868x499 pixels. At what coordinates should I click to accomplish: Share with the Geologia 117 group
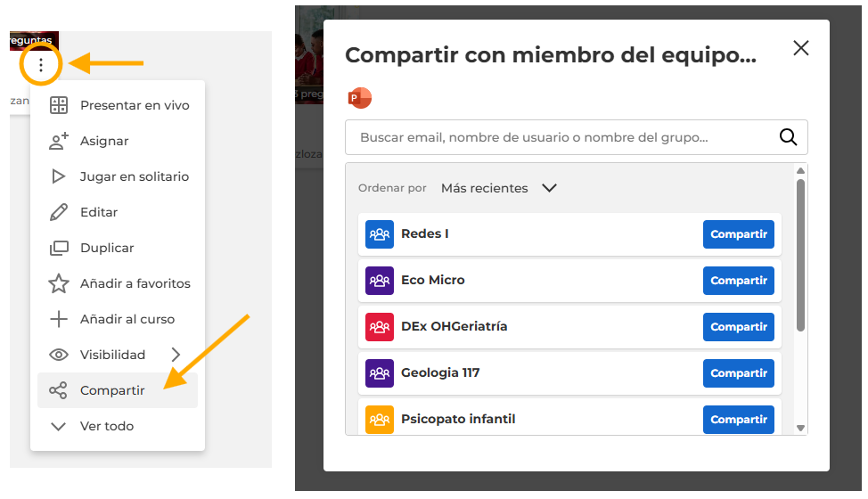tap(738, 373)
